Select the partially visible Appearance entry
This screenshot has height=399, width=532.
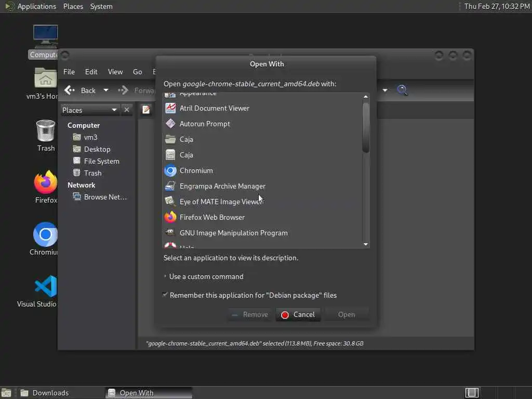[262, 96]
